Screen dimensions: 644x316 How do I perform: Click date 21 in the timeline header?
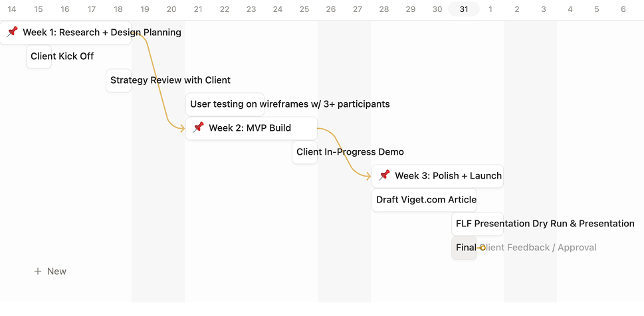tap(198, 9)
